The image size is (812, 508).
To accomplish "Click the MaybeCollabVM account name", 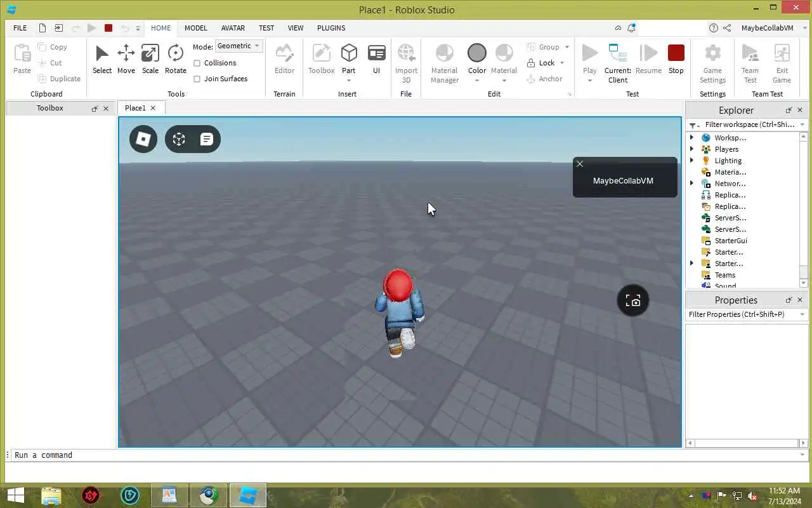I will tap(767, 28).
